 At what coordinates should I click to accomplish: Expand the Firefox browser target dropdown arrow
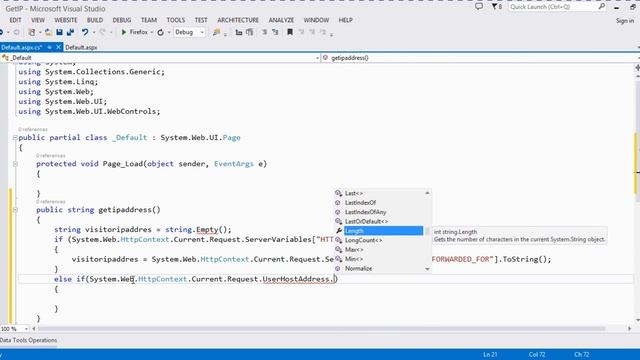151,32
